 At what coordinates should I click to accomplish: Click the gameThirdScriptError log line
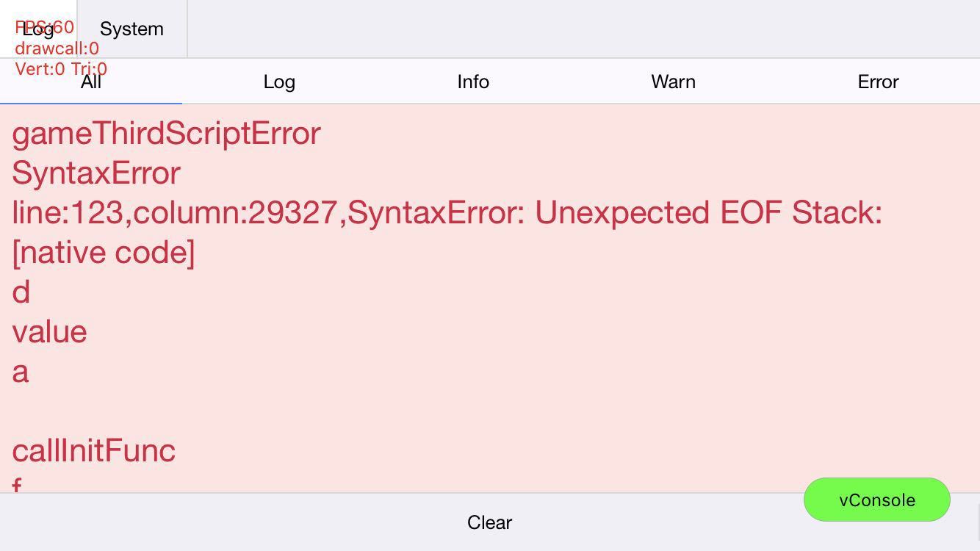(x=167, y=134)
